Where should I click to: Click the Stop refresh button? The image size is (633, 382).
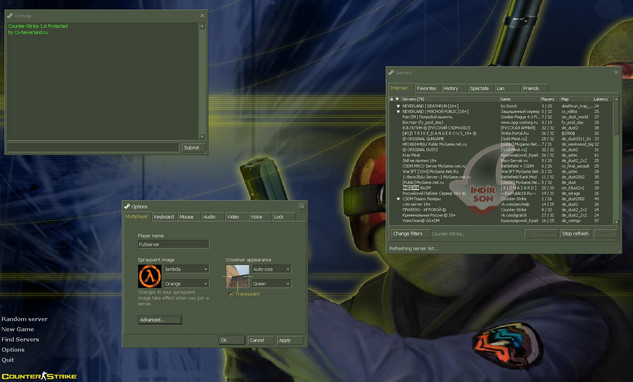[575, 233]
